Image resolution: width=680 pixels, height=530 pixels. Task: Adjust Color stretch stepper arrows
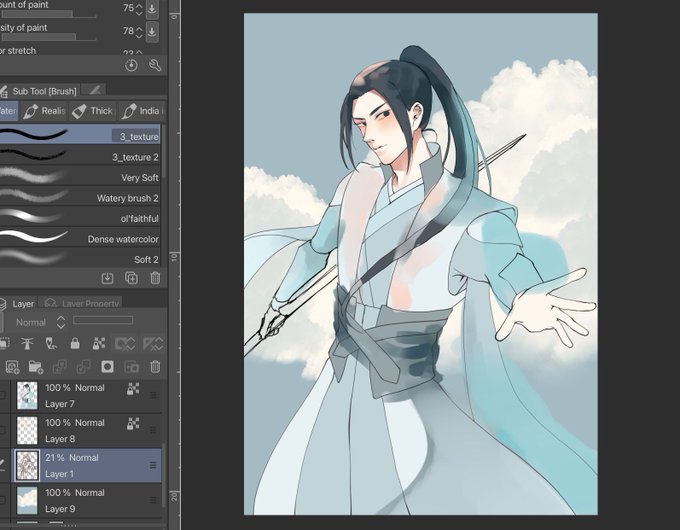pyautogui.click(x=139, y=53)
